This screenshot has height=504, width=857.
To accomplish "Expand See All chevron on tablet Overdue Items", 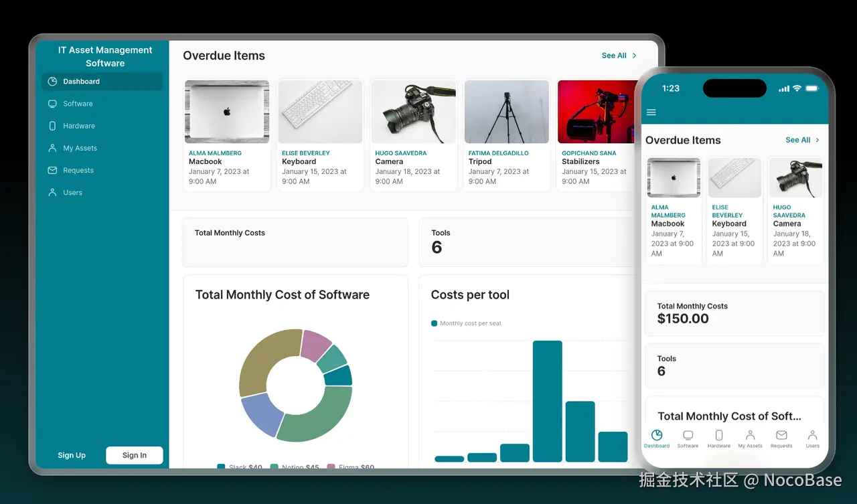I will [x=634, y=56].
